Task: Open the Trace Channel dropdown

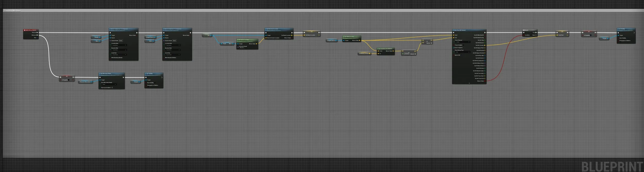Action: pyautogui.click(x=463, y=42)
